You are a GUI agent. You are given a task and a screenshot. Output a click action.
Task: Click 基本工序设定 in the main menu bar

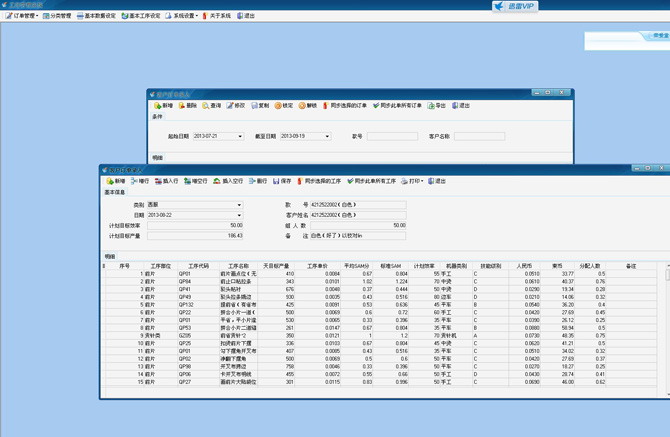point(140,16)
